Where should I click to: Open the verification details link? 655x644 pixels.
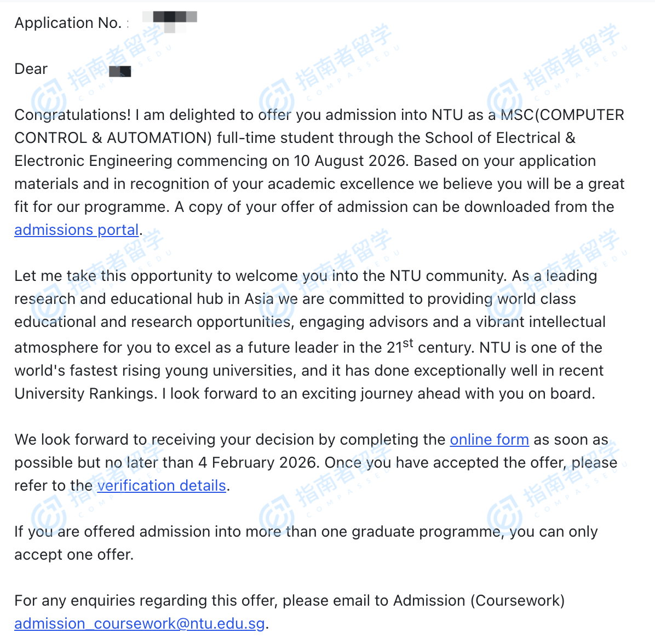pyautogui.click(x=162, y=486)
